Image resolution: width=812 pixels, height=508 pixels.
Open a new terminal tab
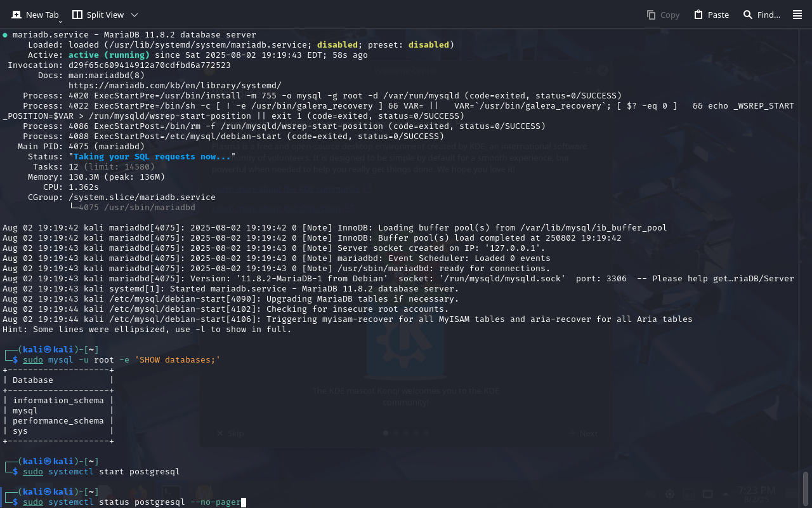click(x=35, y=14)
